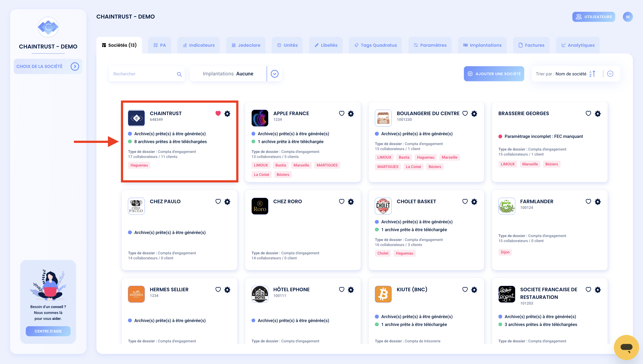Switch to the Analytiques tab

point(578,45)
